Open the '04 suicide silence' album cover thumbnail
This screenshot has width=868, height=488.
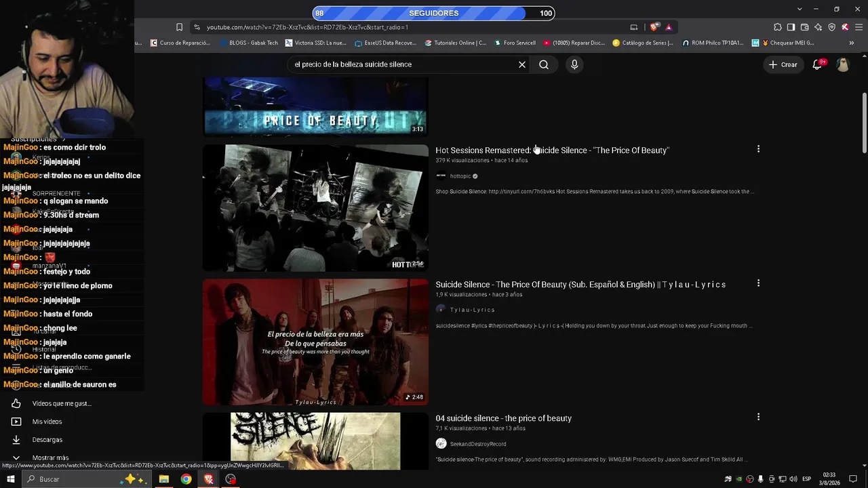tap(315, 441)
